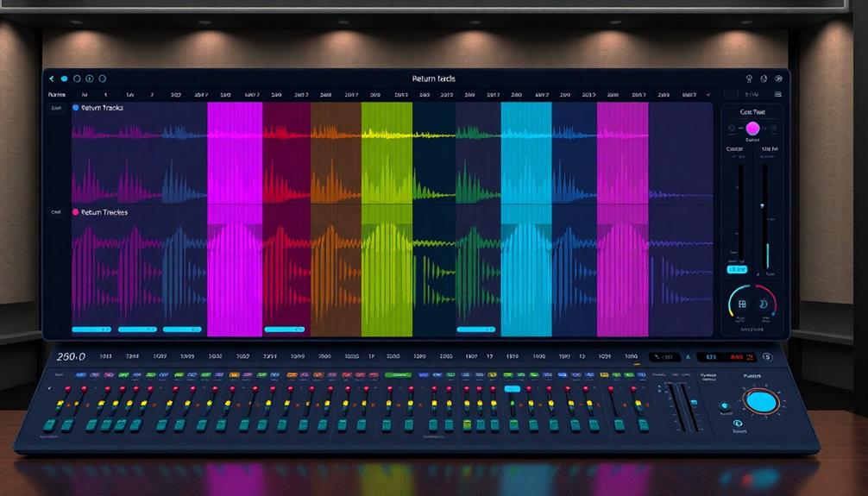Click the circled S button on console
868x496 pixels.
(767, 356)
